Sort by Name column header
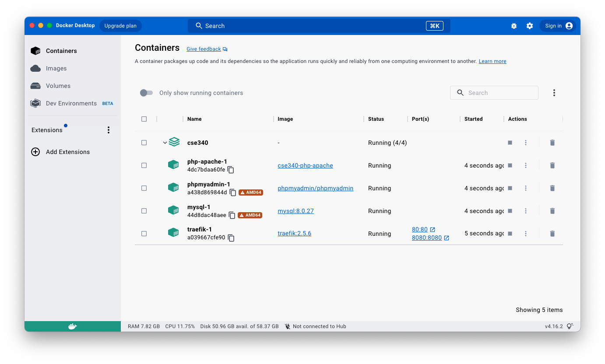The height and width of the screenshot is (364, 605). point(194,119)
